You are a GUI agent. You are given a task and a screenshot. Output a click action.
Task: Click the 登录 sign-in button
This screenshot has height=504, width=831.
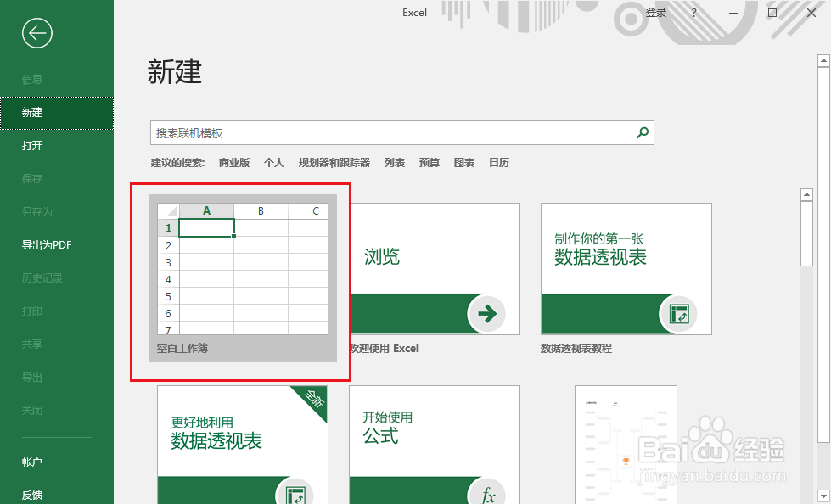click(x=655, y=14)
